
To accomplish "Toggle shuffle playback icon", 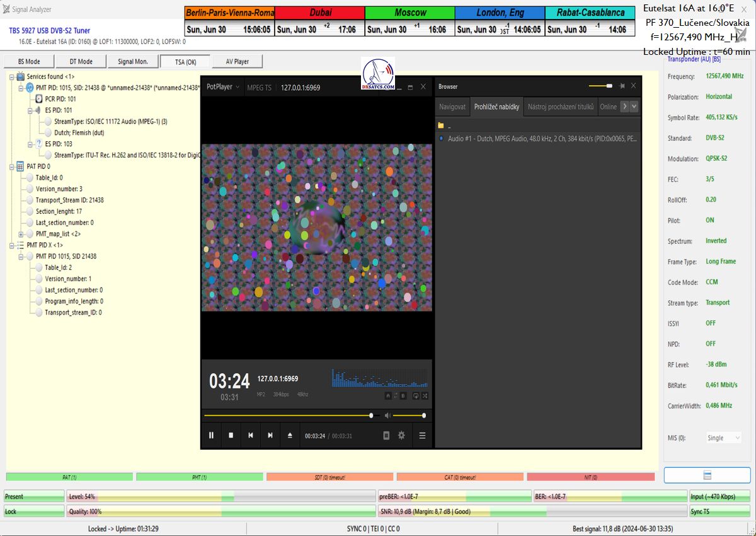I will point(425,396).
